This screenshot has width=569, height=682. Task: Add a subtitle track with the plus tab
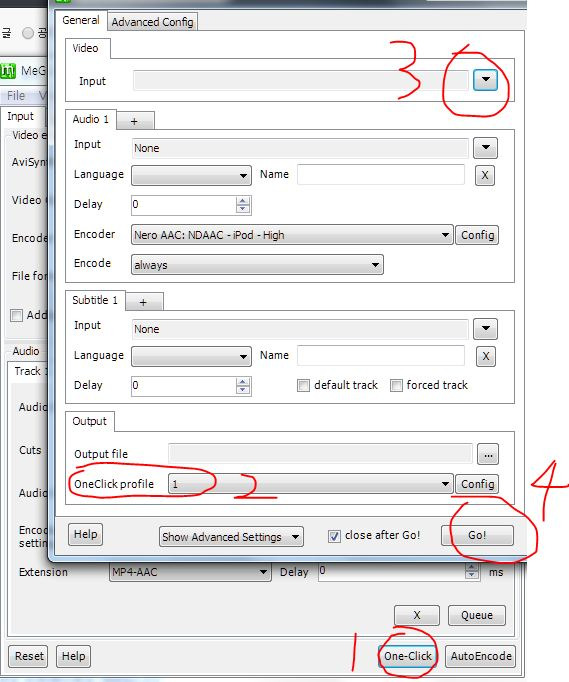(144, 302)
